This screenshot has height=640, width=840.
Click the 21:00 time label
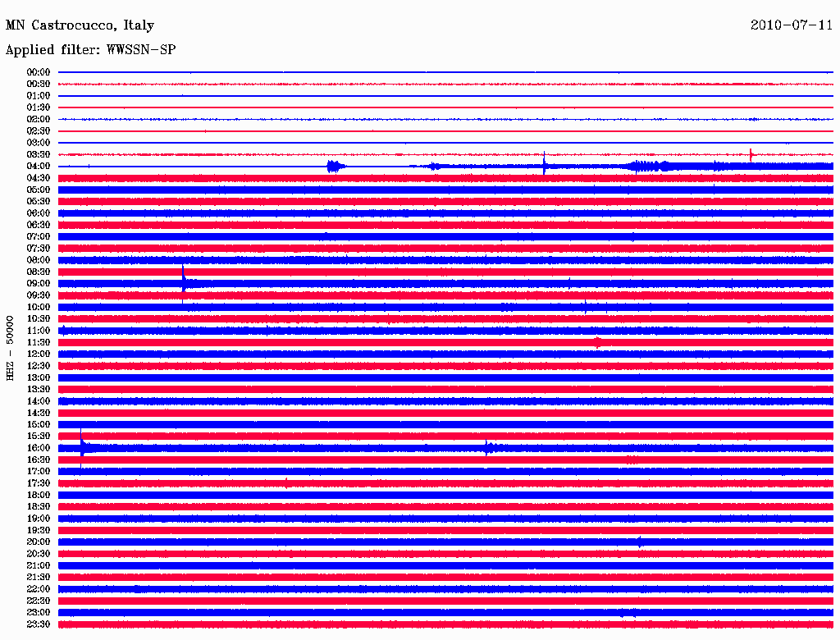click(x=39, y=565)
